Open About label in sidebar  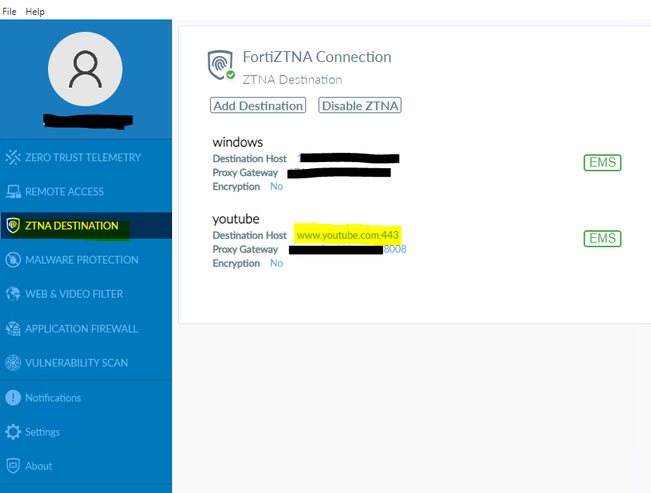[39, 466]
